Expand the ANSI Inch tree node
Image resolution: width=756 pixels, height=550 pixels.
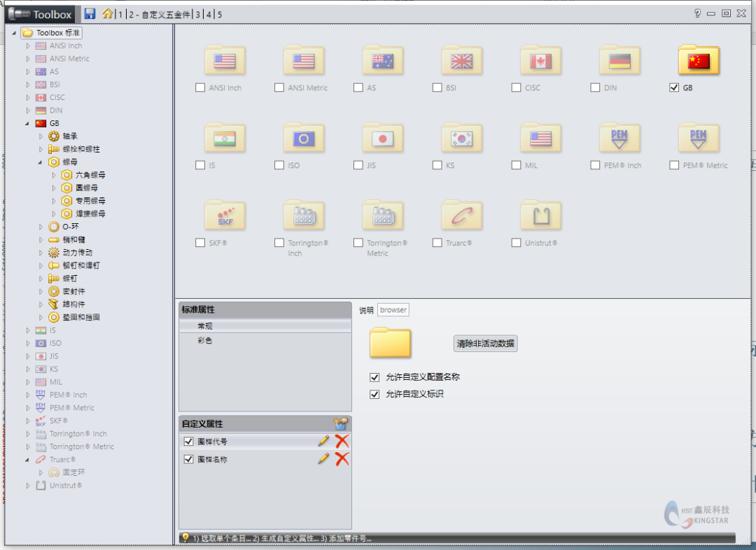point(27,45)
